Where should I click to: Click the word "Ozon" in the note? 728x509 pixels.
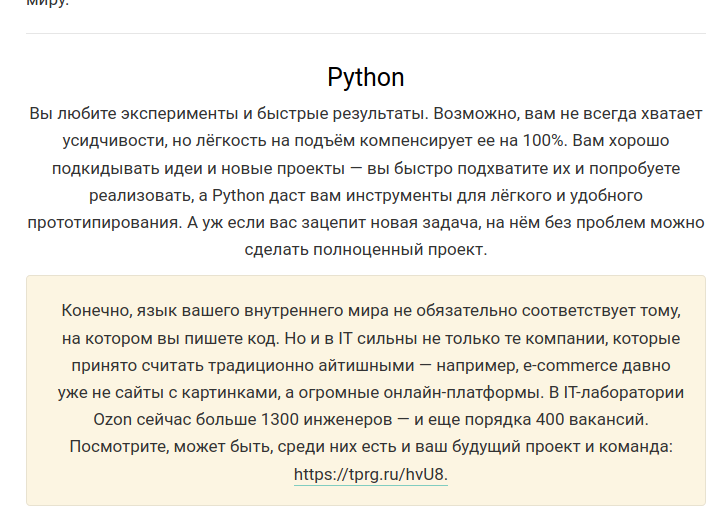114,419
